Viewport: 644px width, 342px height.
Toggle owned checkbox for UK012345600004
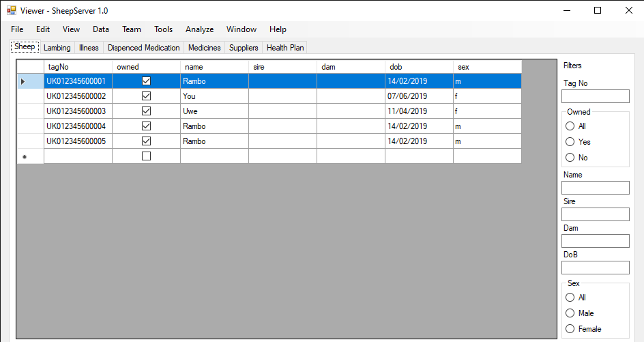point(146,126)
